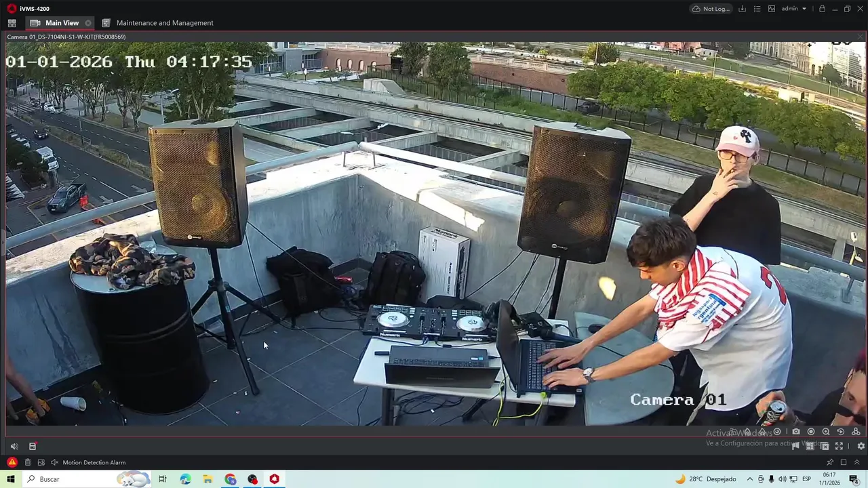Toggle live view audio speaker icon
868x488 pixels.
14,446
